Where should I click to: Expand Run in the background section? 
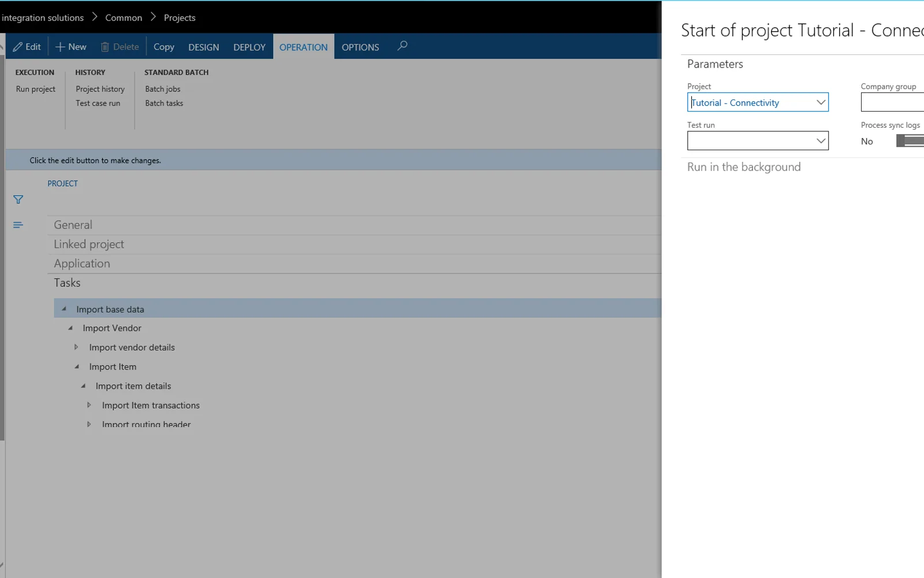click(744, 167)
